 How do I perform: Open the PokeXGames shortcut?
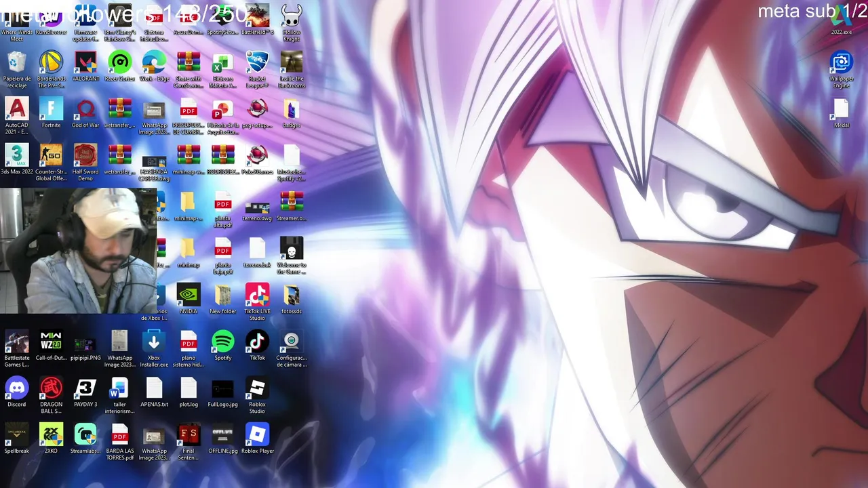(257, 159)
